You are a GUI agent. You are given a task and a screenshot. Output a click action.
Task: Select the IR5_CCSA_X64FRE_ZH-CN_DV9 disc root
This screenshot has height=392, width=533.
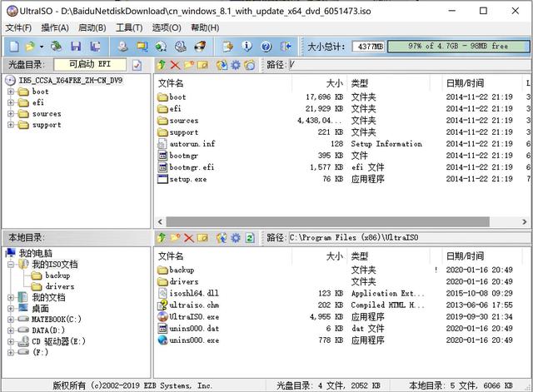(70, 81)
